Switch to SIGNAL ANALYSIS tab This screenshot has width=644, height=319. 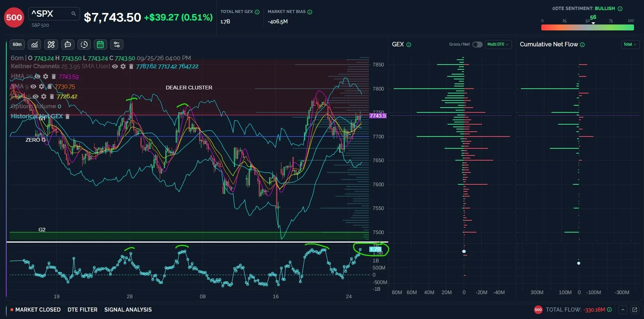pos(128,310)
